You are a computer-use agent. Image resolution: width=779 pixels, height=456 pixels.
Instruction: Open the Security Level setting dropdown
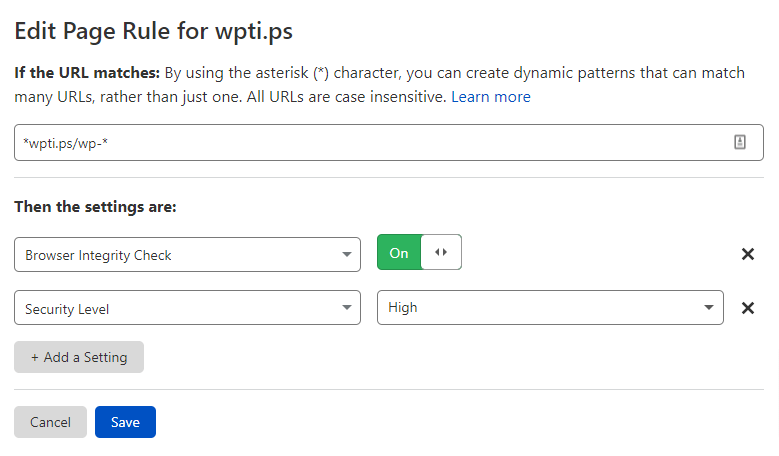point(187,307)
